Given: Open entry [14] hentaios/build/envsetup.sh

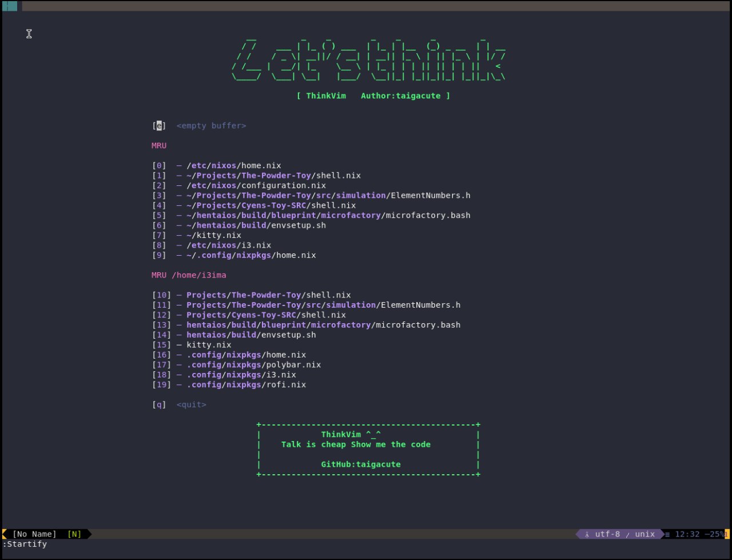Looking at the screenshot, I should [x=234, y=335].
